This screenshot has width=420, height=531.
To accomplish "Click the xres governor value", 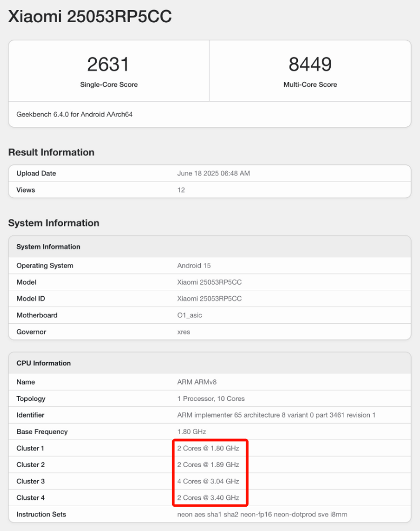I will 184,332.
